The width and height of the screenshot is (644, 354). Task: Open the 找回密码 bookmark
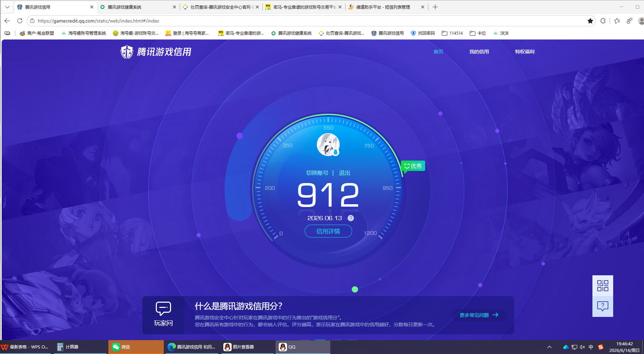423,33
